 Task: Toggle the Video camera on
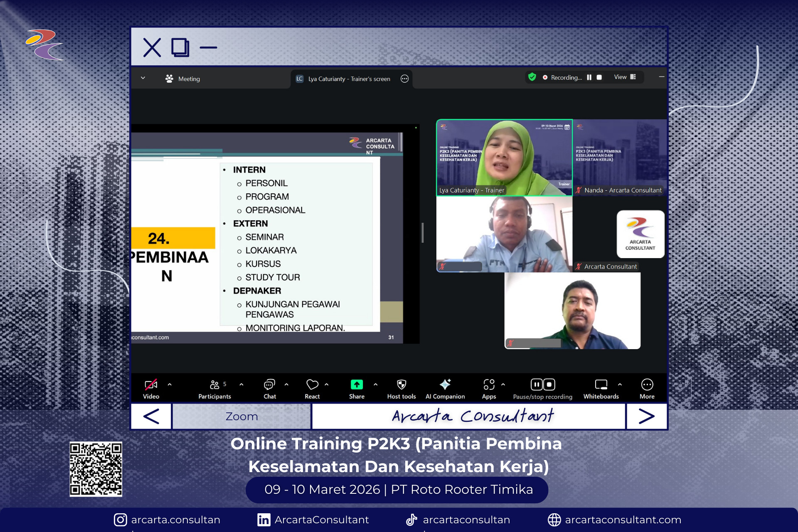[151, 385]
